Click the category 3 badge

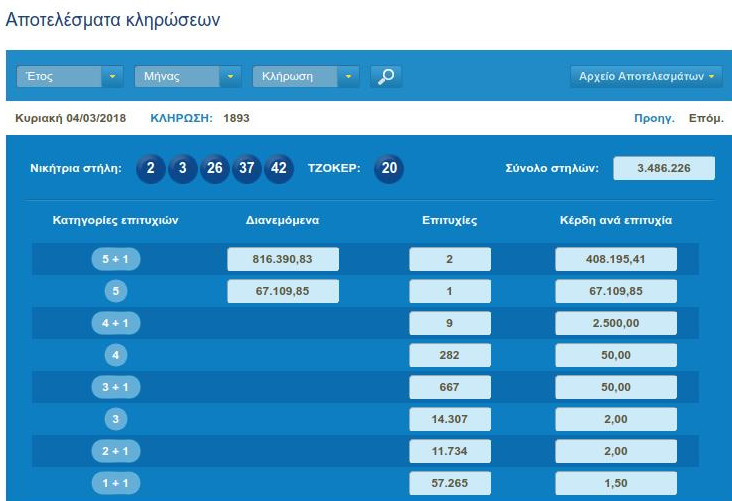tap(115, 419)
